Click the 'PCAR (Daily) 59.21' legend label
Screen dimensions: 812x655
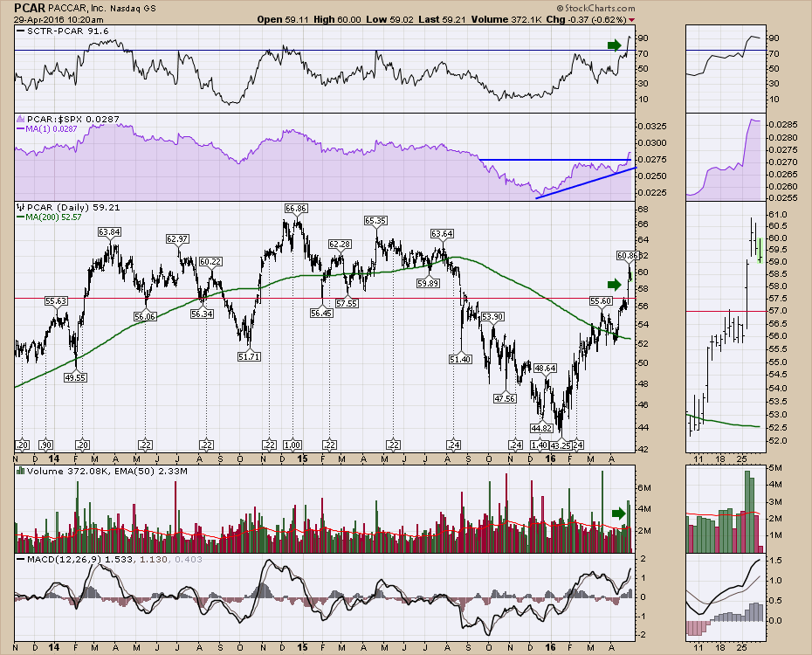click(73, 207)
